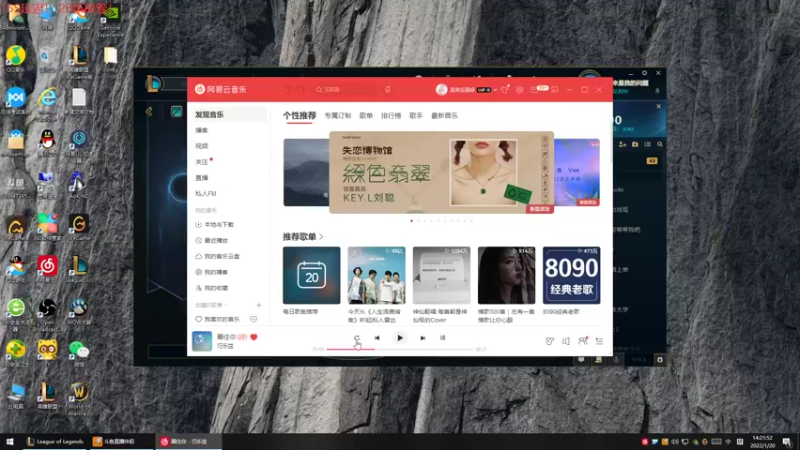Open the grey Cover songs playlist thumbnail
Image resolution: width=800 pixels, height=450 pixels.
pyautogui.click(x=441, y=276)
